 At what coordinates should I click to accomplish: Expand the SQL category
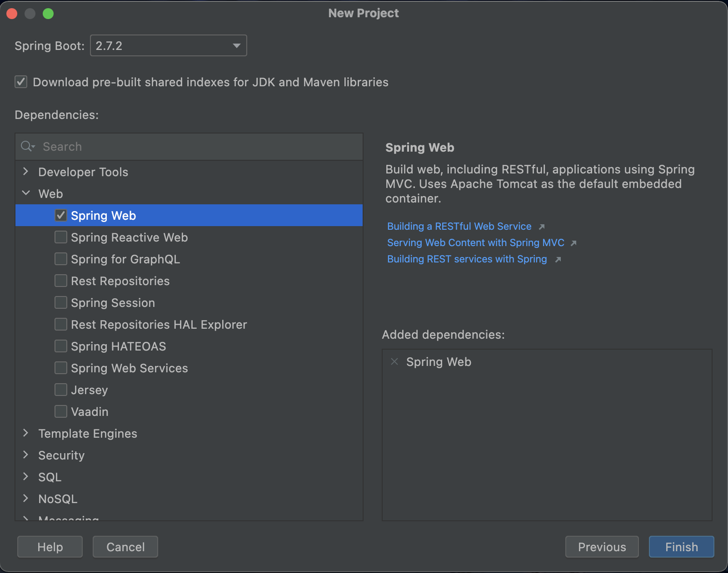point(26,477)
